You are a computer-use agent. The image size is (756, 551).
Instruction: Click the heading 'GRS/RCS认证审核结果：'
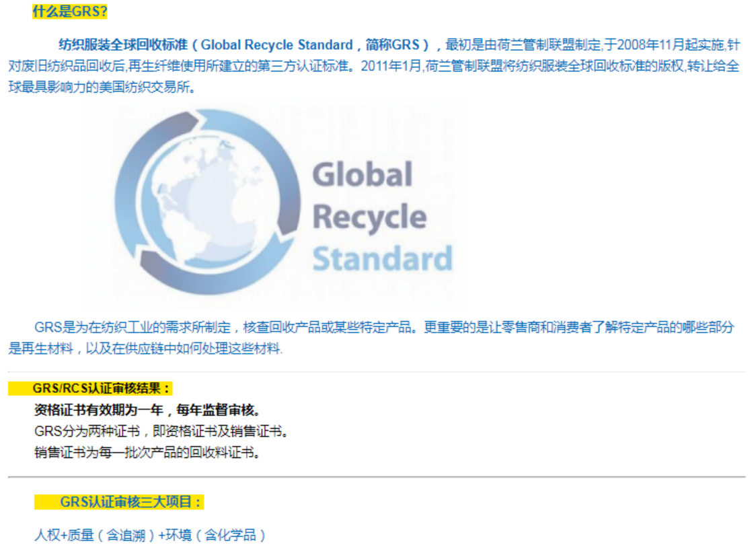(x=102, y=388)
